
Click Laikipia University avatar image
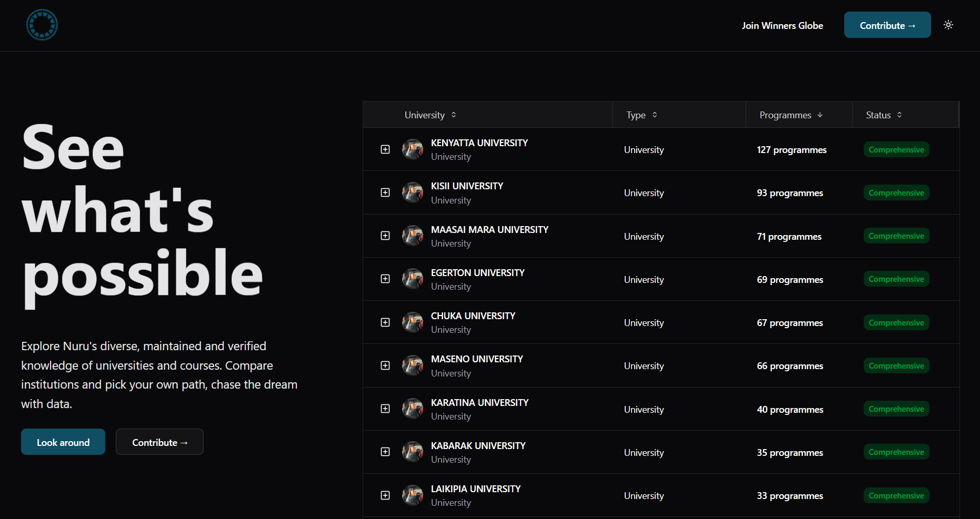click(x=413, y=495)
